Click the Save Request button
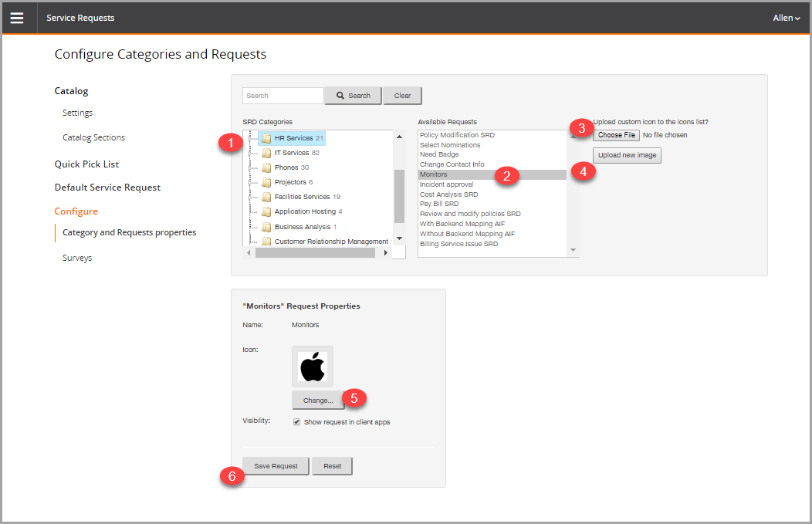 [275, 465]
